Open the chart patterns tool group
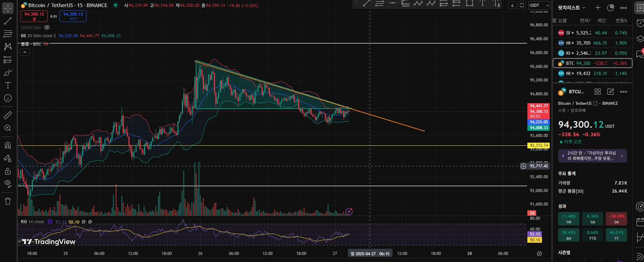This screenshot has width=644, height=262. [x=7, y=47]
